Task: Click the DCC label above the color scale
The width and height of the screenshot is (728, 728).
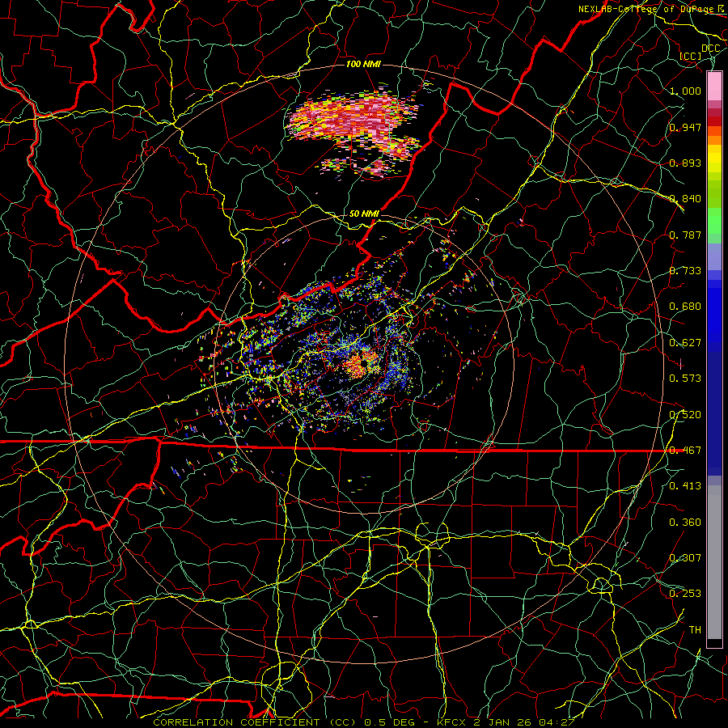Action: click(711, 49)
